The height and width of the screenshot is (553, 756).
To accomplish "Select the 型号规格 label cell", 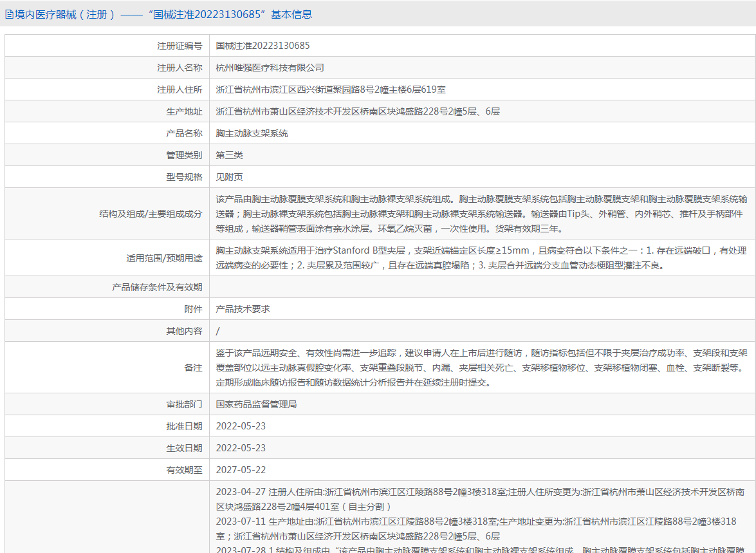I will coord(184,177).
